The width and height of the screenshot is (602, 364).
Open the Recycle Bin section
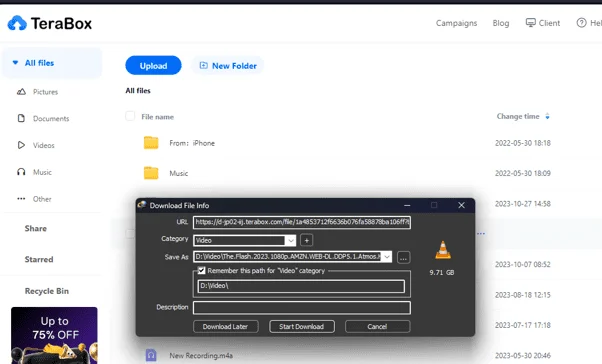tap(47, 291)
